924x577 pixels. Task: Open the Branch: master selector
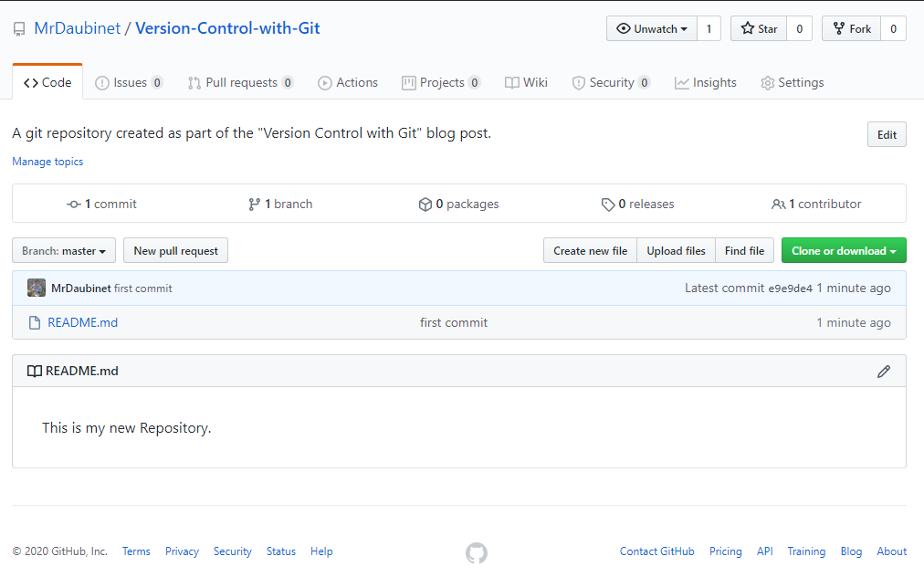coord(64,250)
